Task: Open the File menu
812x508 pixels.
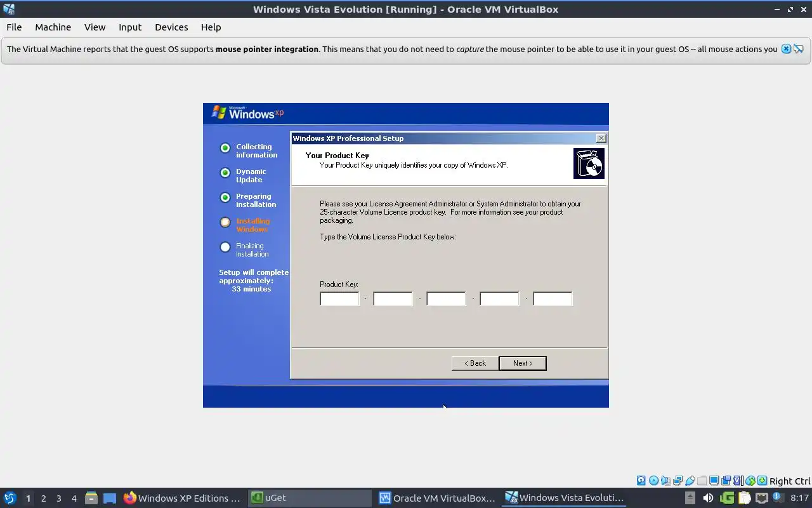Action: click(14, 27)
